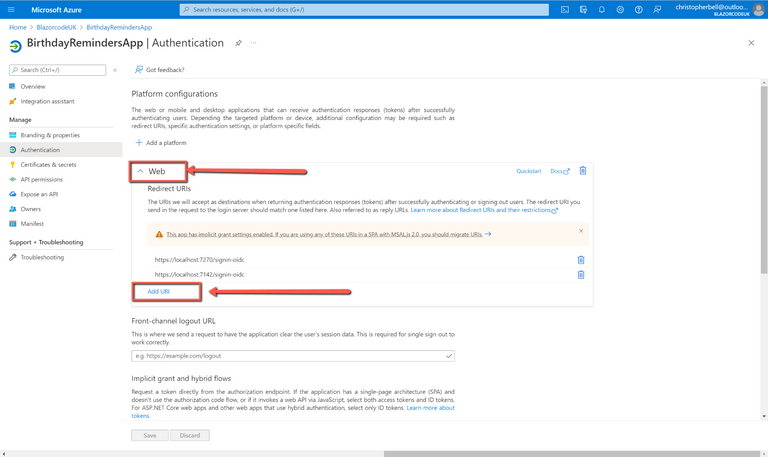The height and width of the screenshot is (457, 768).
Task: Open the more options ellipsis menu
Action: click(x=253, y=43)
